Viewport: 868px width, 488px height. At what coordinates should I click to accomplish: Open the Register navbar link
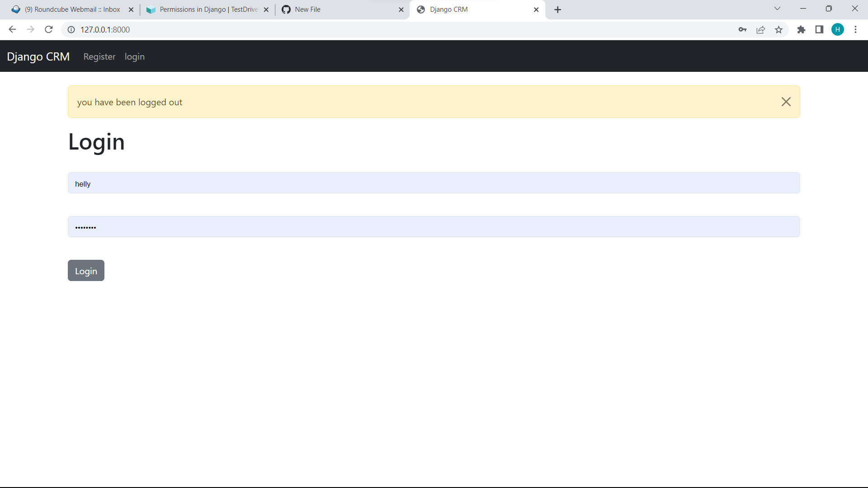click(99, 57)
